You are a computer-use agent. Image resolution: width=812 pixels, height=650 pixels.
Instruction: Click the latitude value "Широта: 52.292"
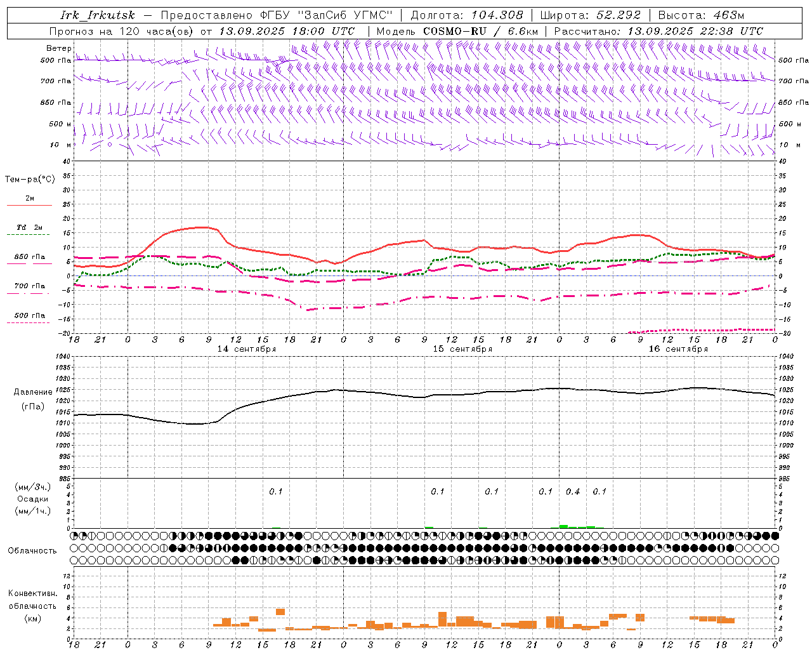pyautogui.click(x=591, y=15)
